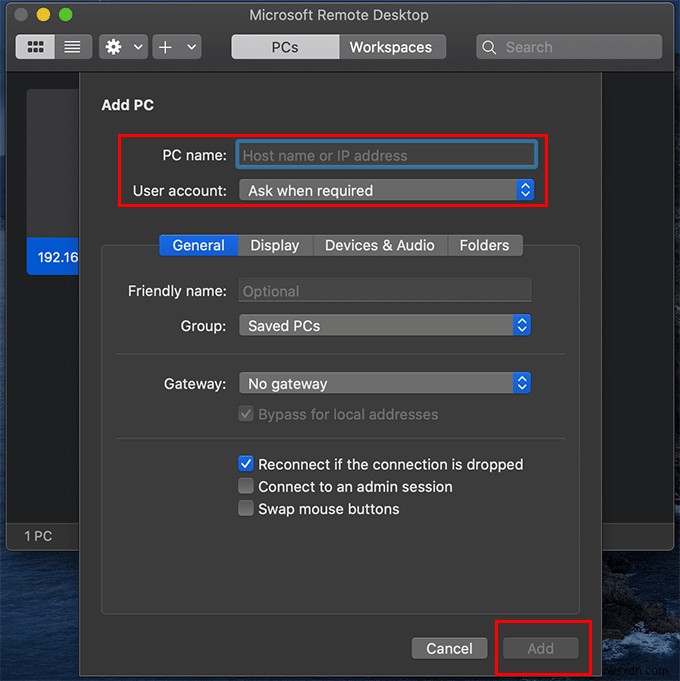Click the plus add icon

pyautogui.click(x=165, y=47)
